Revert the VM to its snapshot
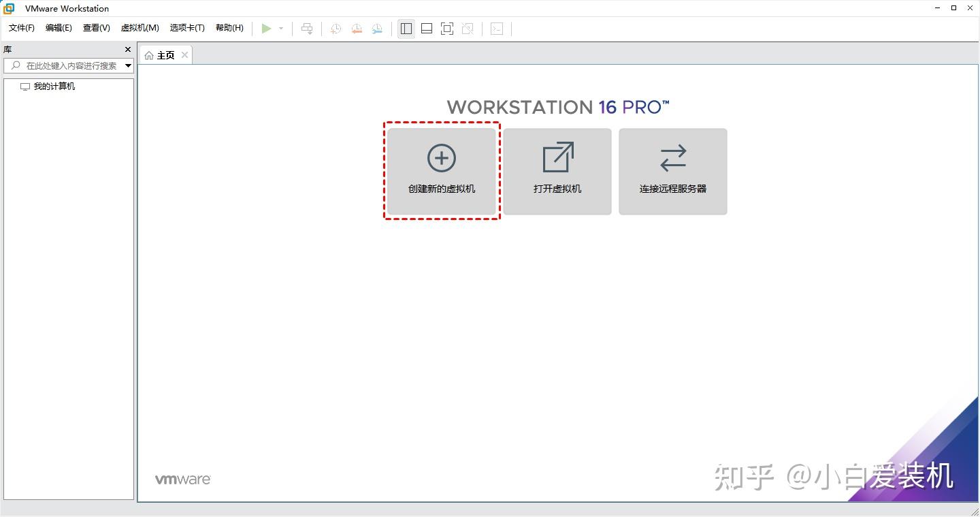The width and height of the screenshot is (980, 517). (x=356, y=29)
